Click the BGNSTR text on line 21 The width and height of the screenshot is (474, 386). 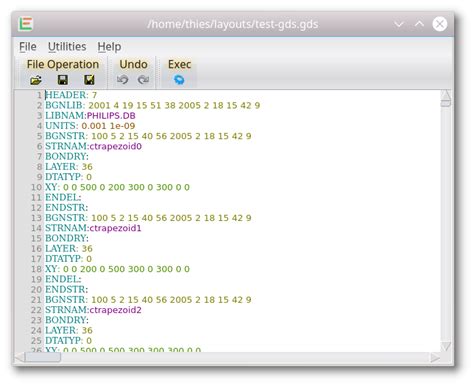pyautogui.click(x=148, y=300)
